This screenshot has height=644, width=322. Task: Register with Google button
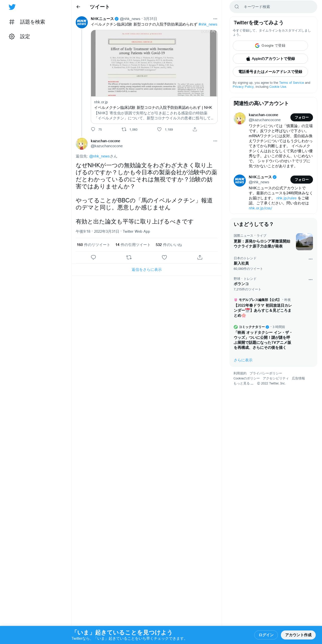(x=270, y=46)
